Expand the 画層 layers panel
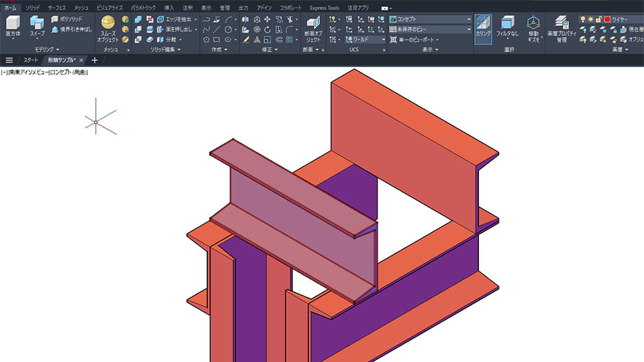 pos(620,50)
